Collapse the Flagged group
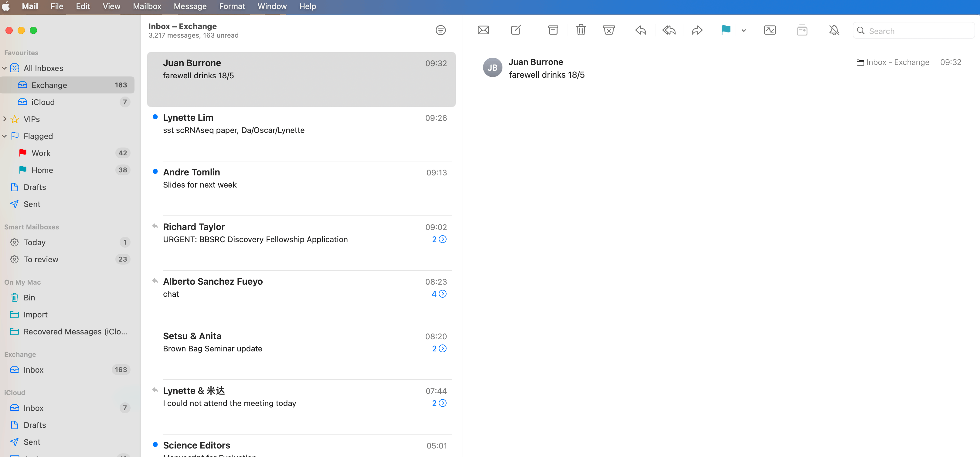 coord(5,136)
